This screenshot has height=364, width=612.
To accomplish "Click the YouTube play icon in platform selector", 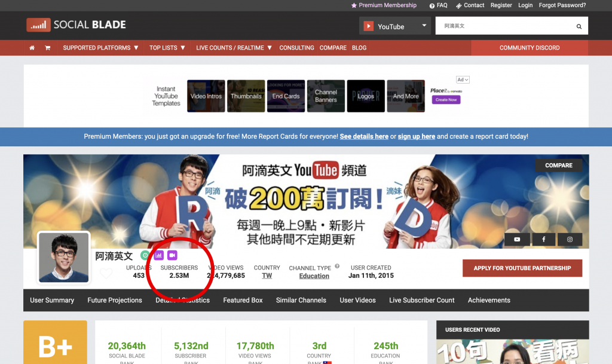I will point(368,26).
